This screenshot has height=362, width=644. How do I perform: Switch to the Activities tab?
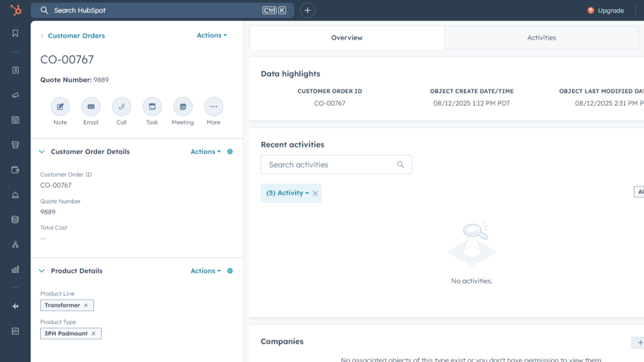(541, 38)
